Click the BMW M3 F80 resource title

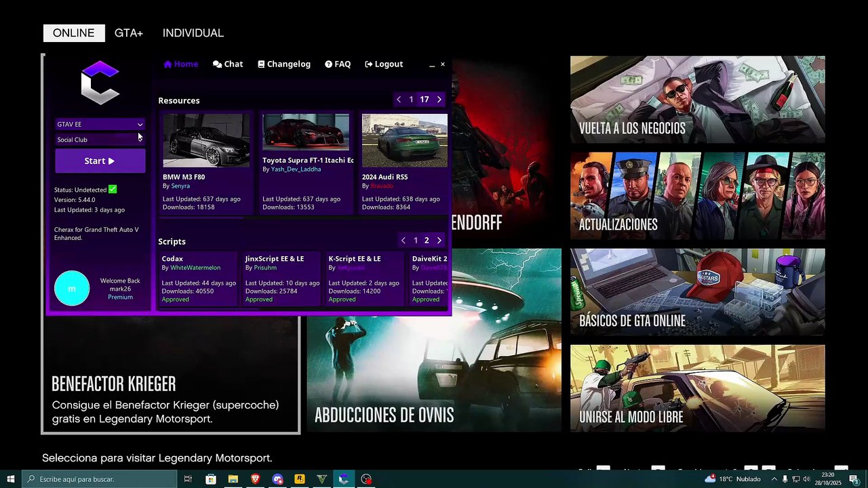pos(184,177)
